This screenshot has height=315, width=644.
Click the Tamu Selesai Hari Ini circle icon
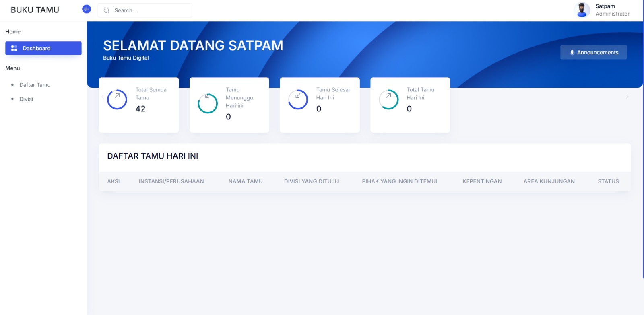click(x=298, y=99)
